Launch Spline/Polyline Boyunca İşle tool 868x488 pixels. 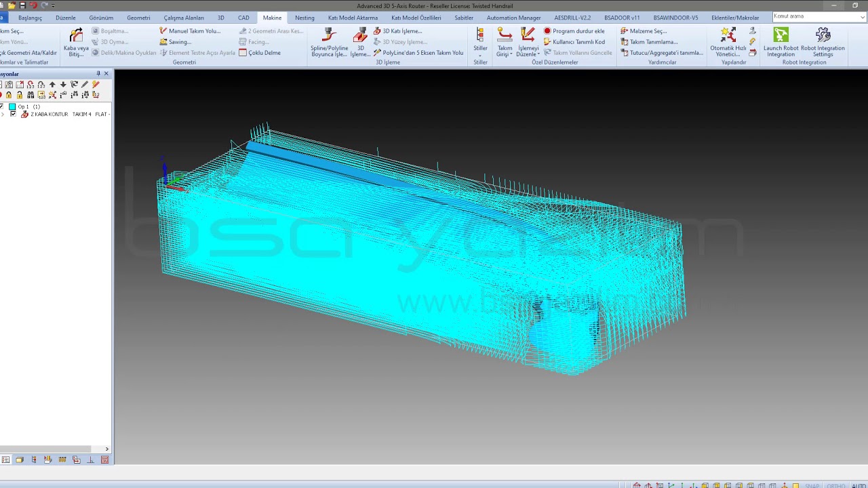[329, 41]
